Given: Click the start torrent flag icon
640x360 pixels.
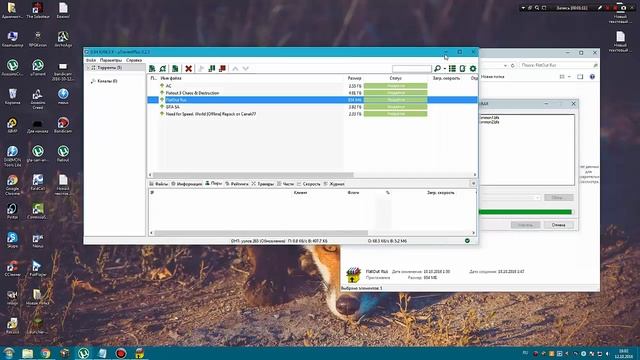Looking at the screenshot, I should click(x=201, y=69).
